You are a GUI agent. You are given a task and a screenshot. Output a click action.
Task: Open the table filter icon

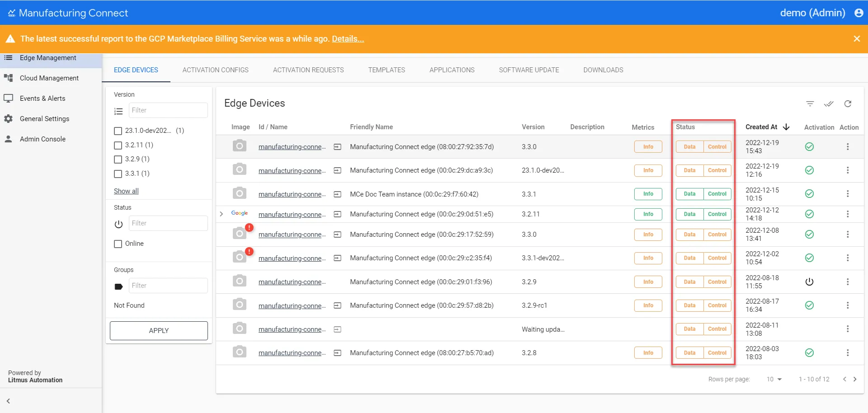pyautogui.click(x=810, y=104)
